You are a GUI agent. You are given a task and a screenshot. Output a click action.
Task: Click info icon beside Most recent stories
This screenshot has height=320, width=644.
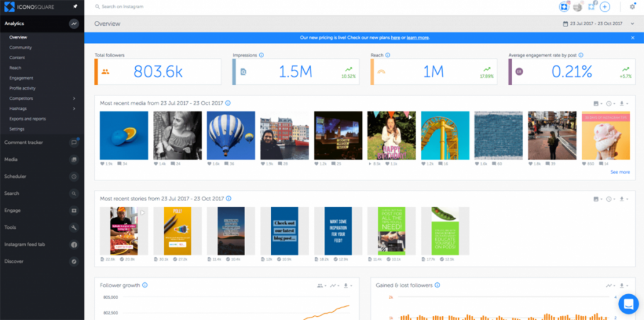[x=228, y=199]
